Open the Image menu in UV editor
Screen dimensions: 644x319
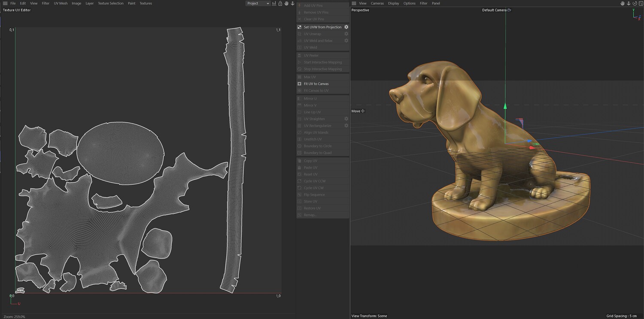76,3
